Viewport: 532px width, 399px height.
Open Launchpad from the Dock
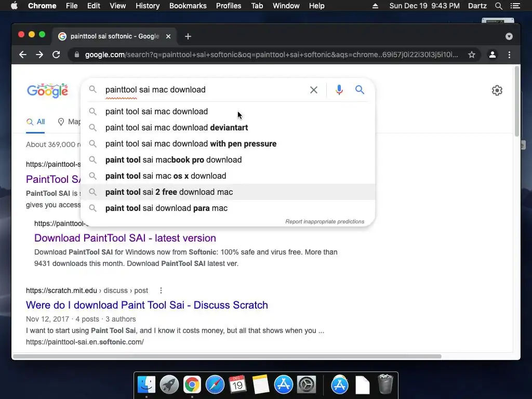pos(169,385)
